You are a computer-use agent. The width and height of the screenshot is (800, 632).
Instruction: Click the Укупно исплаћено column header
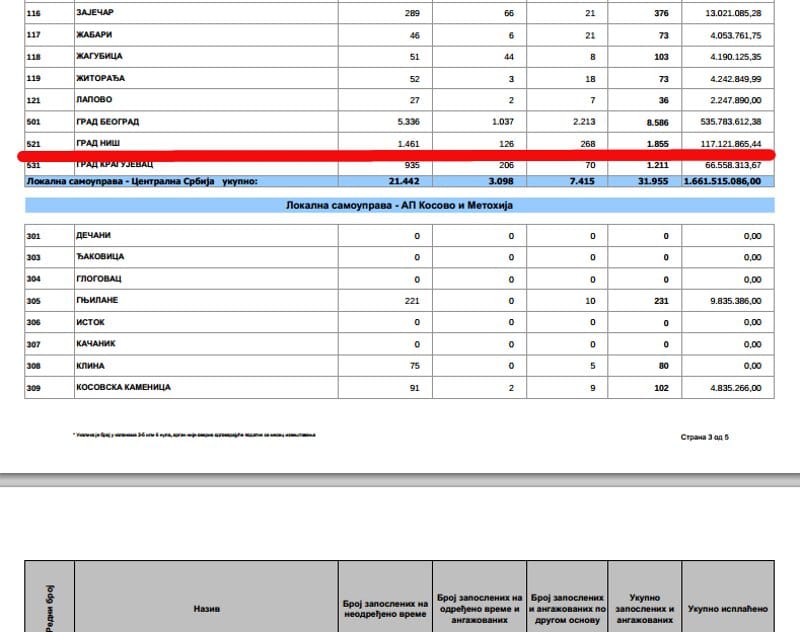coord(727,607)
